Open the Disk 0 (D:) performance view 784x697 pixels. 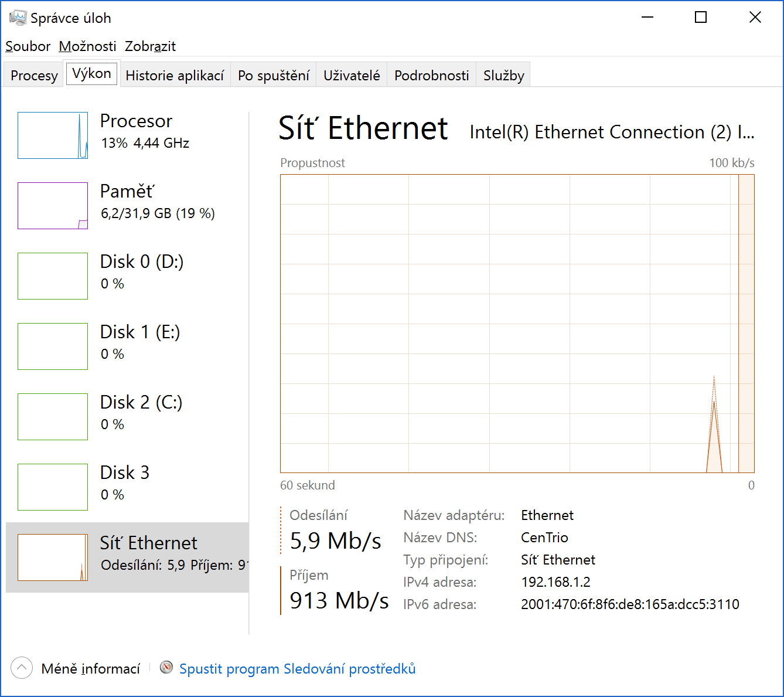coord(127,276)
